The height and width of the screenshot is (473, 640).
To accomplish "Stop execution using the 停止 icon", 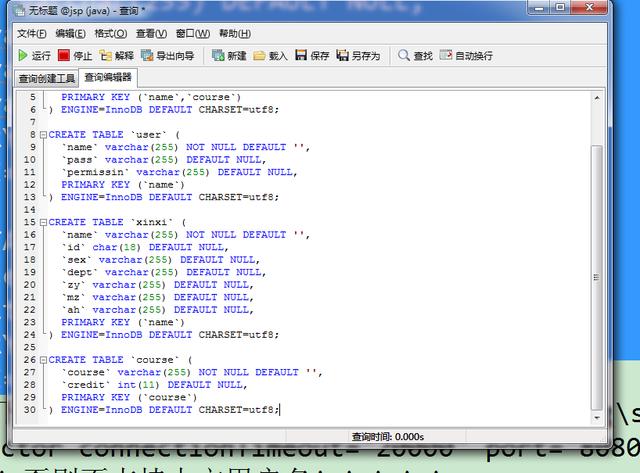I will pos(75,56).
